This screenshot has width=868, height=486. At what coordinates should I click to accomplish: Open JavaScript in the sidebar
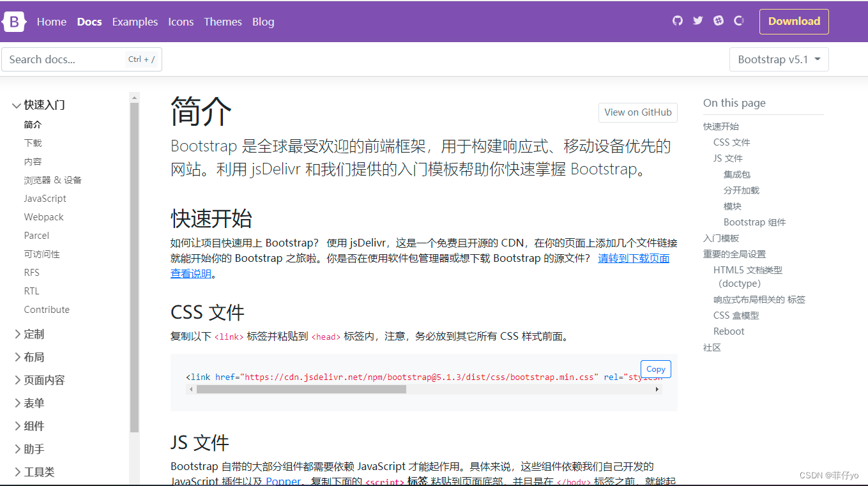45,199
